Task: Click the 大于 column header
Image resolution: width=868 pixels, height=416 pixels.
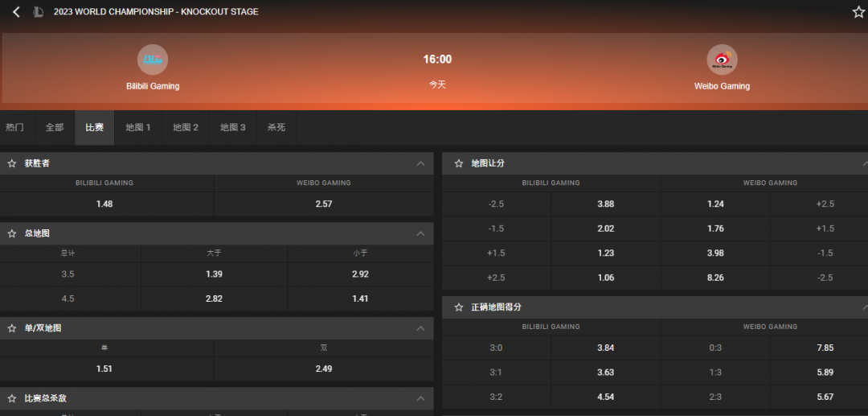Action: coord(215,253)
